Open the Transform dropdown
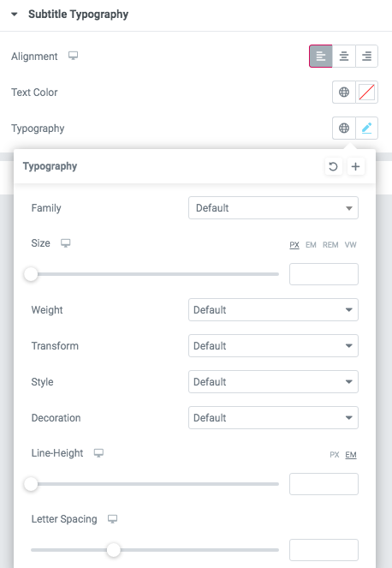392x568 pixels. [x=273, y=345]
